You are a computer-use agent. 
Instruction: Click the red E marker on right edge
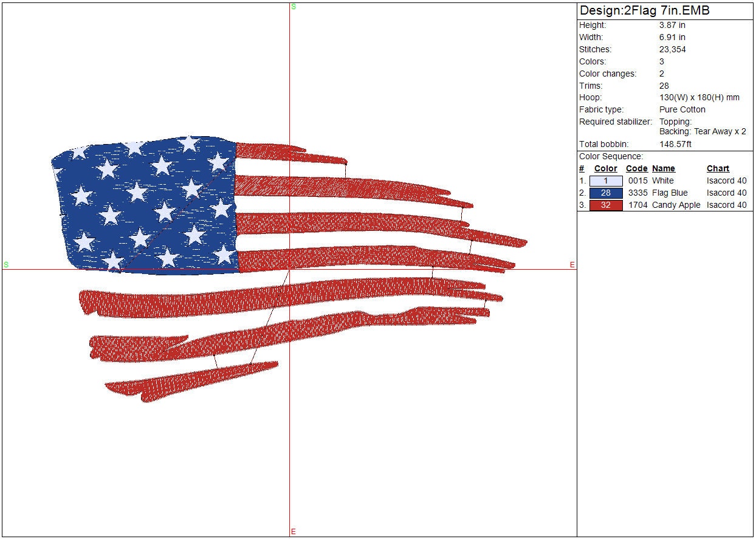click(x=572, y=265)
